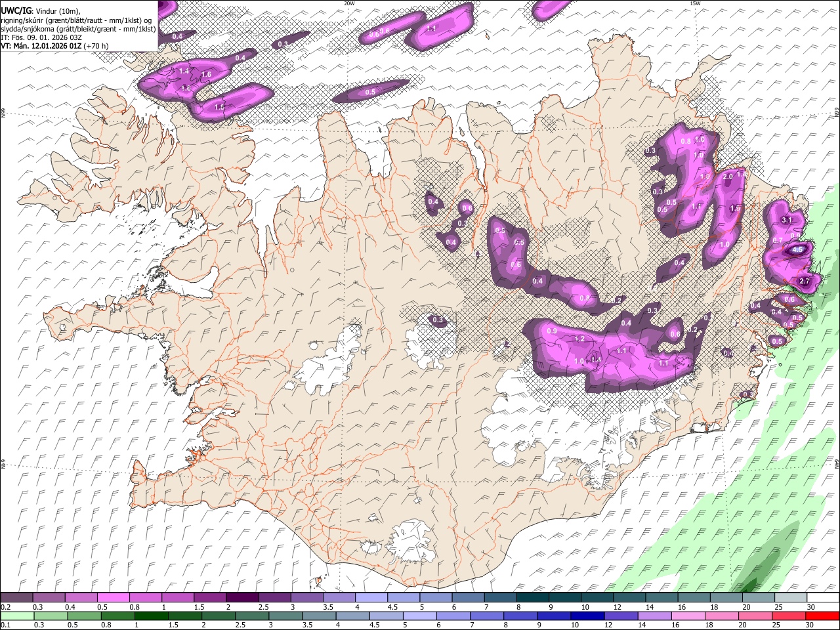This screenshot has height=630, width=840.
Task: Click the pale green 0.1–0.3 rain swatch
Action: coord(16,616)
